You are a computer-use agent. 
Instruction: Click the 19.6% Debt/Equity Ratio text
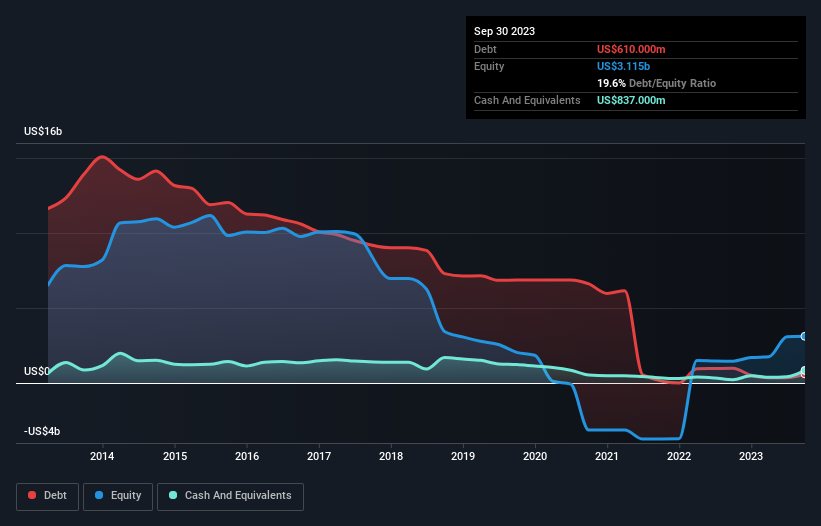tap(656, 83)
